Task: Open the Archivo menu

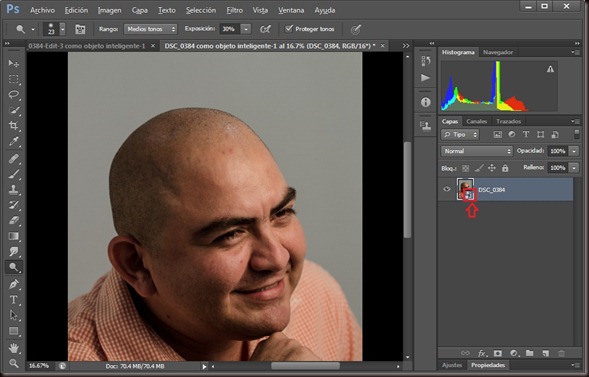Action: click(x=42, y=11)
